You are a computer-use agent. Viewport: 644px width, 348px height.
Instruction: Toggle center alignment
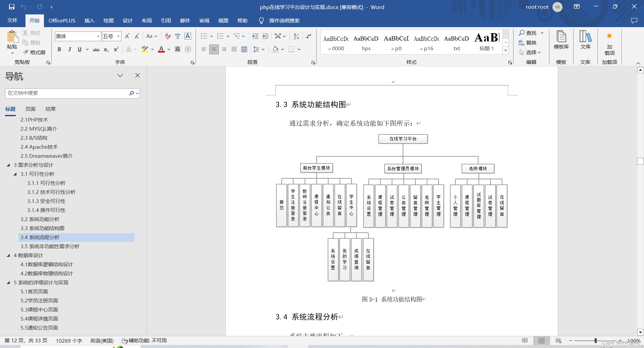click(214, 49)
